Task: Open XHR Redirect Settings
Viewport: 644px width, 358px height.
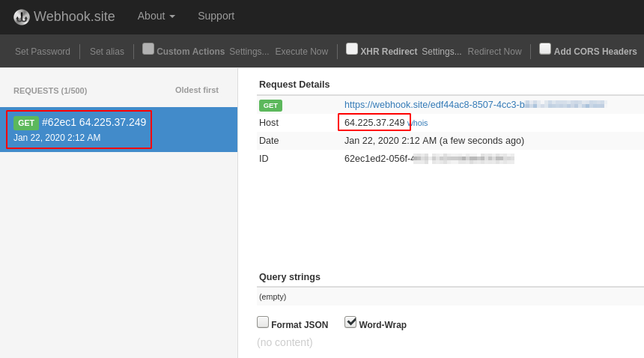Action: (x=442, y=52)
